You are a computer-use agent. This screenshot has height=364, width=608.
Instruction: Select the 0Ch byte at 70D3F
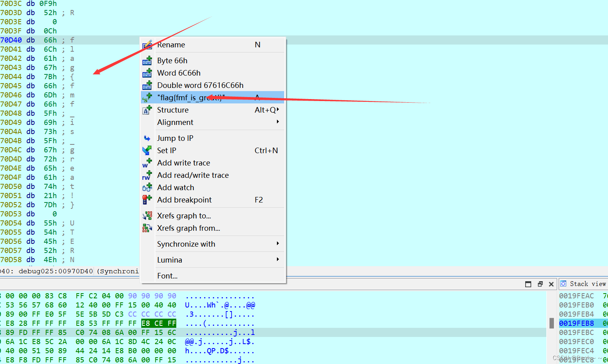(50, 31)
